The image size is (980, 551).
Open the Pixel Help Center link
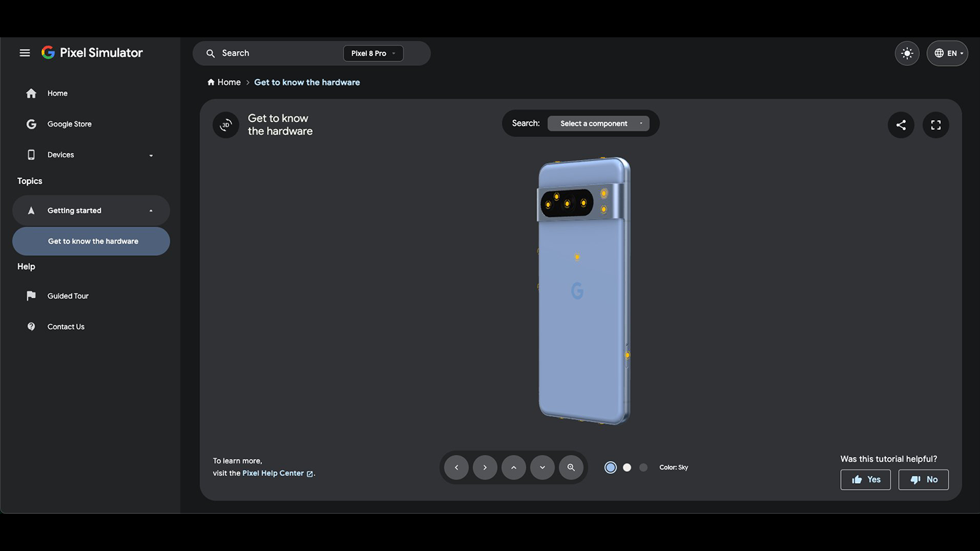(273, 473)
